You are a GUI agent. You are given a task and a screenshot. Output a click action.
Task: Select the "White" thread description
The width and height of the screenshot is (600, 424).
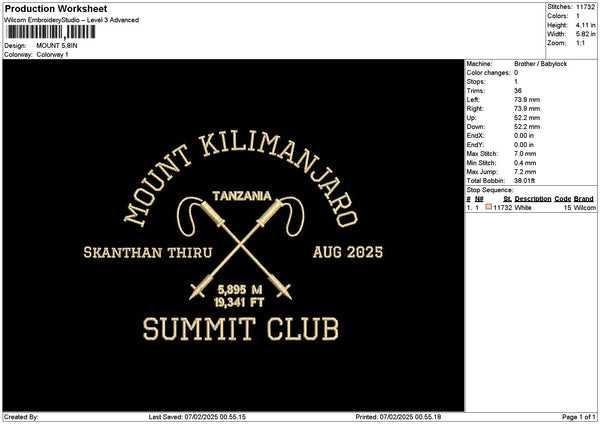click(x=523, y=207)
